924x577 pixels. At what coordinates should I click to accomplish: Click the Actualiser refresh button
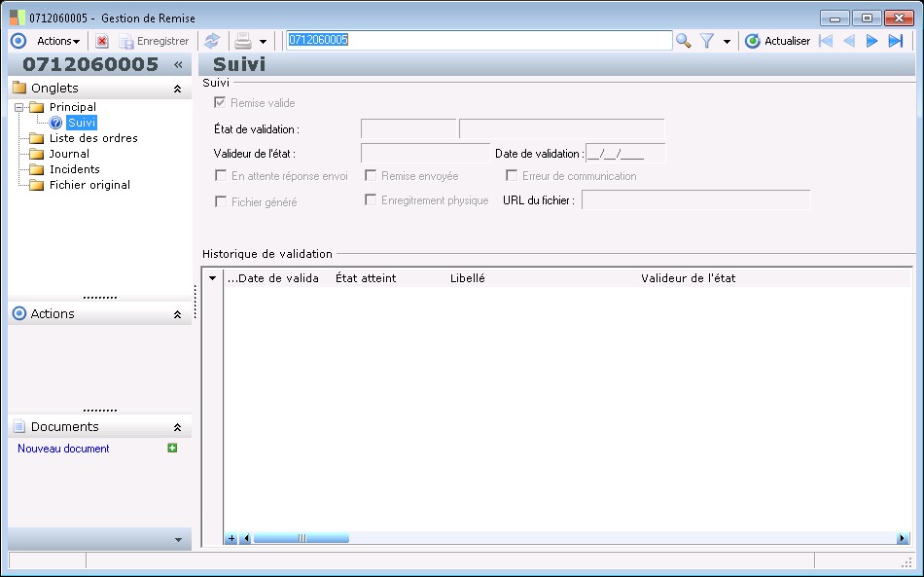coord(778,41)
